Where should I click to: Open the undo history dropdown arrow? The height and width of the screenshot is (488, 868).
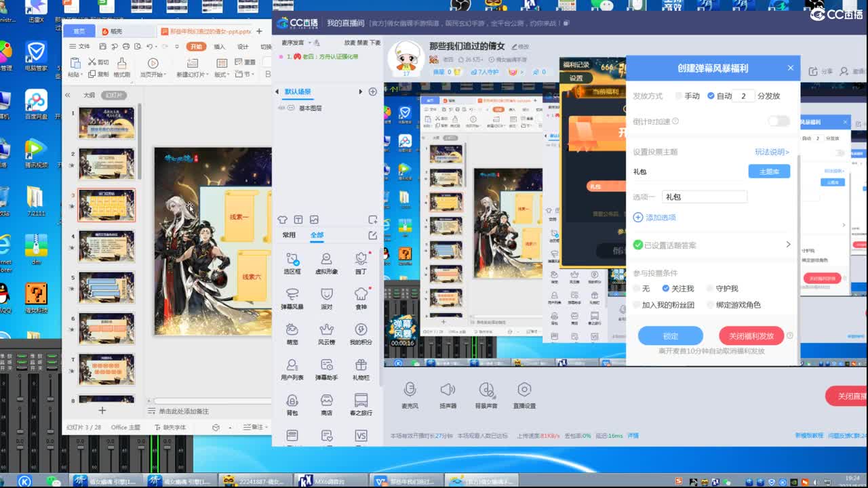pyautogui.click(x=156, y=47)
